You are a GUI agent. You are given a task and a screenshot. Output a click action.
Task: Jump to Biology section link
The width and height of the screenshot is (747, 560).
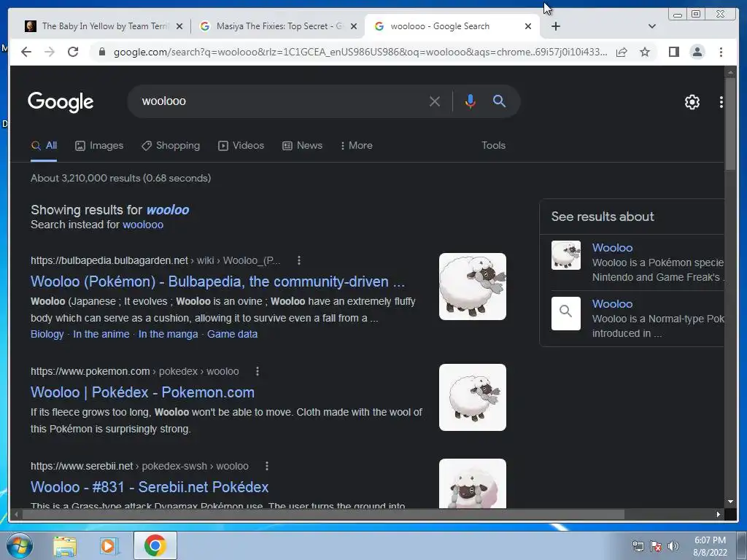coord(47,334)
